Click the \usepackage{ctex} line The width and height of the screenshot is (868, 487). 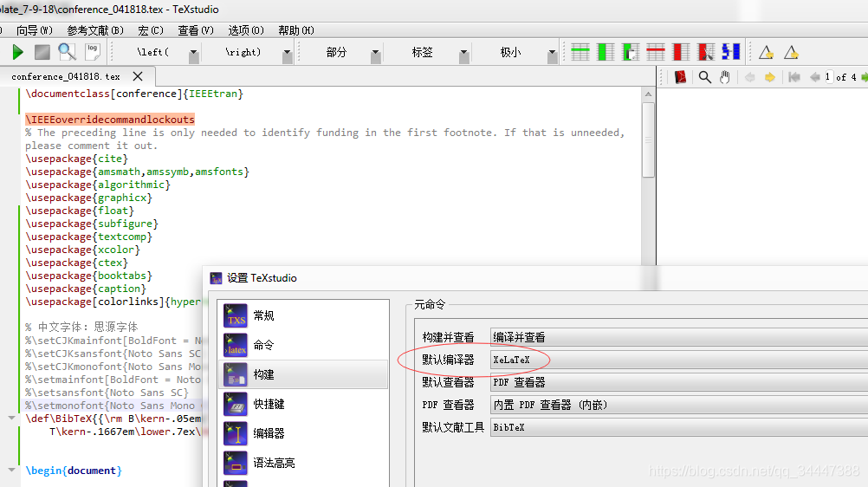click(76, 263)
